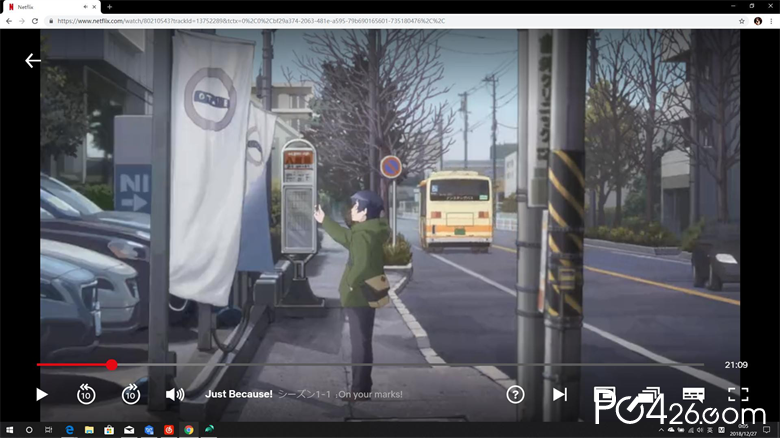Open the Windows Start menu

pyautogui.click(x=9, y=430)
